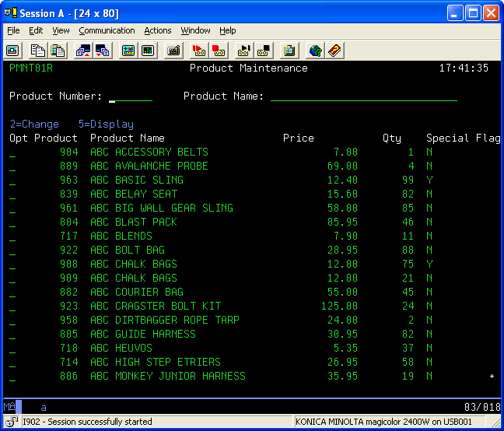Click product name ABC HEUVOS
Screen dimensions: 504x431
[x=121, y=349]
